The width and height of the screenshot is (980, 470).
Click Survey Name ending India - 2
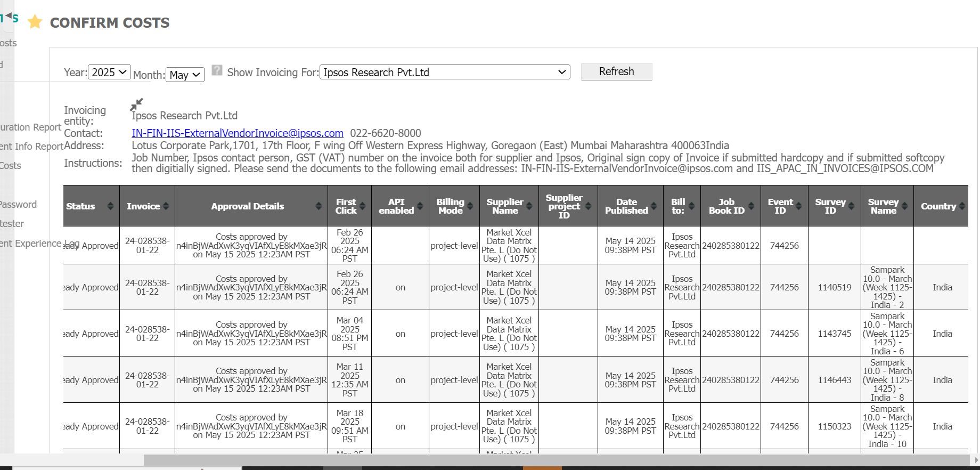click(x=887, y=287)
